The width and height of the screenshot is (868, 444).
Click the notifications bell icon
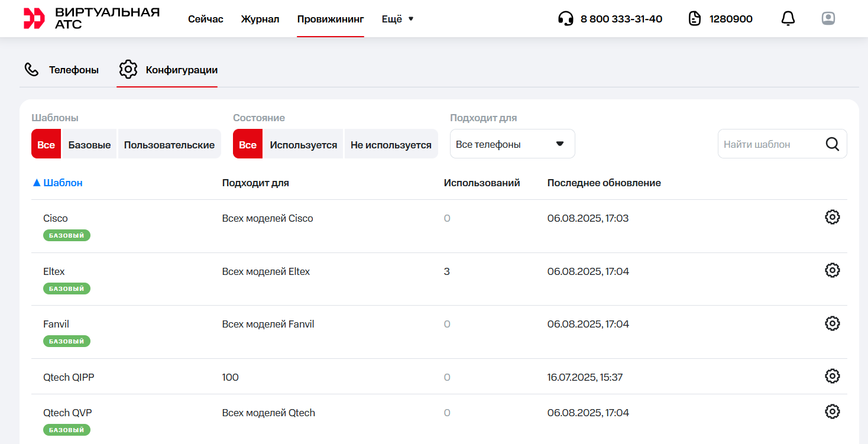point(788,19)
